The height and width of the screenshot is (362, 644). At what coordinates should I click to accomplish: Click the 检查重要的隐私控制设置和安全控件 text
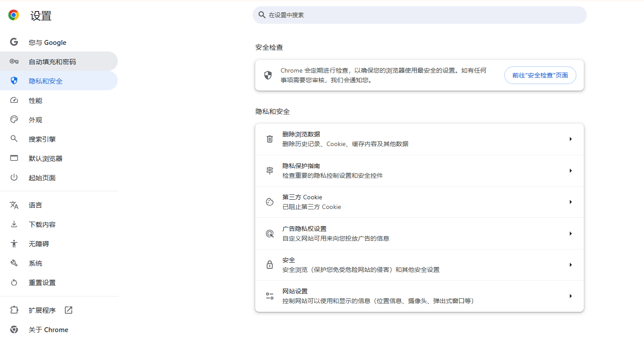click(x=333, y=176)
